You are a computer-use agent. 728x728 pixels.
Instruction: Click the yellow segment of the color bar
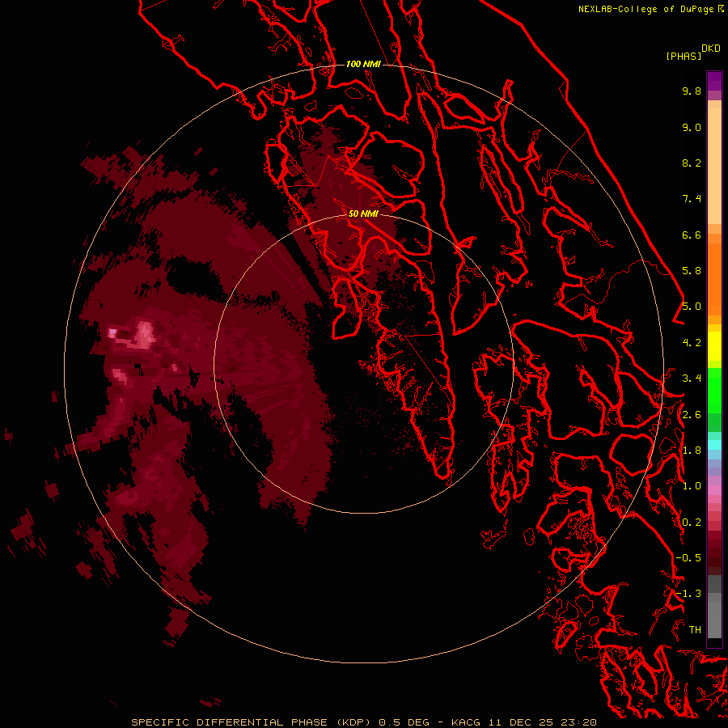click(714, 346)
